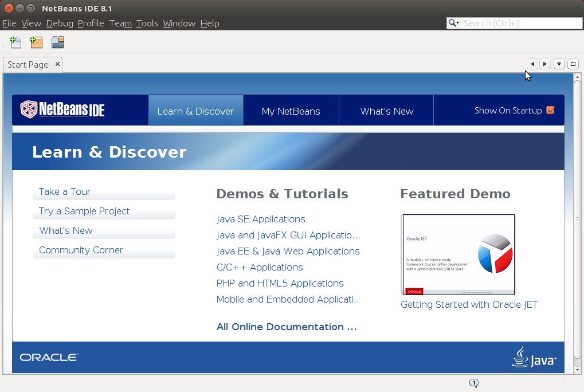This screenshot has height=392, width=584.
Task: Switch to the My NetBeans tab
Action: tap(291, 111)
